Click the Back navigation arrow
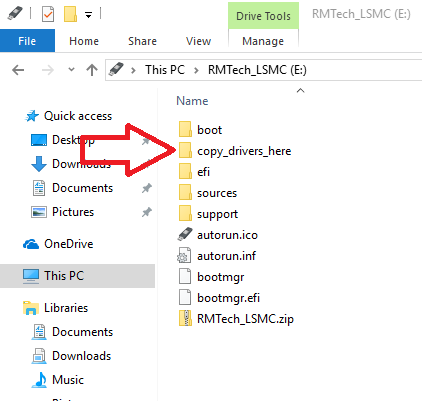Image resolution: width=422 pixels, height=401 pixels. 18,70
